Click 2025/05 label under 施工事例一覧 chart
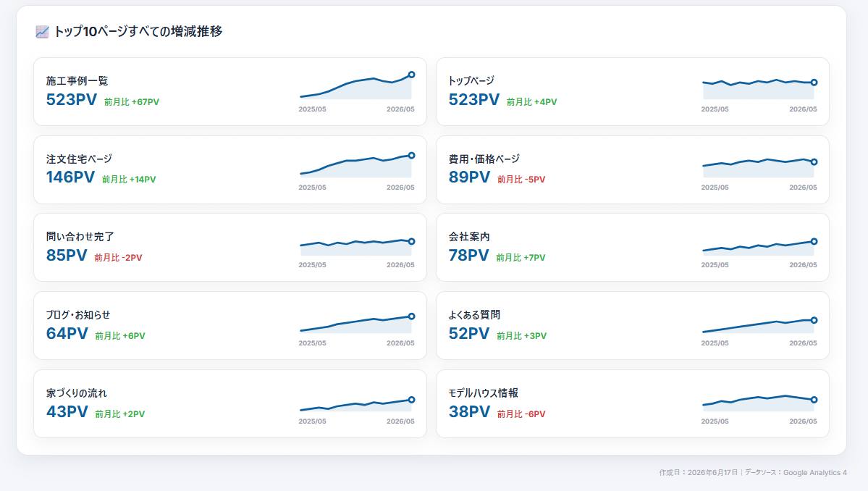 pyautogui.click(x=312, y=109)
